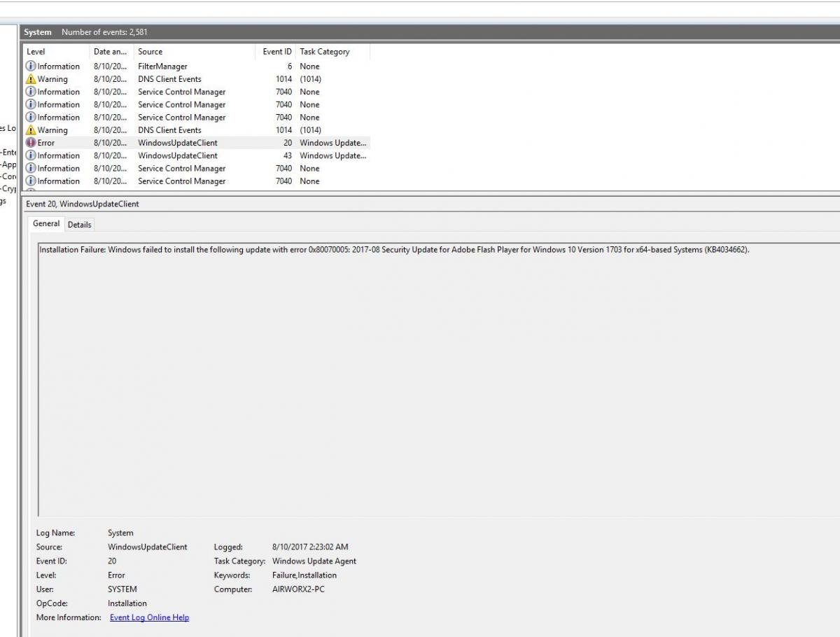Image resolution: width=840 pixels, height=637 pixels.
Task: Click the Installation Failure message text
Action: [394, 250]
